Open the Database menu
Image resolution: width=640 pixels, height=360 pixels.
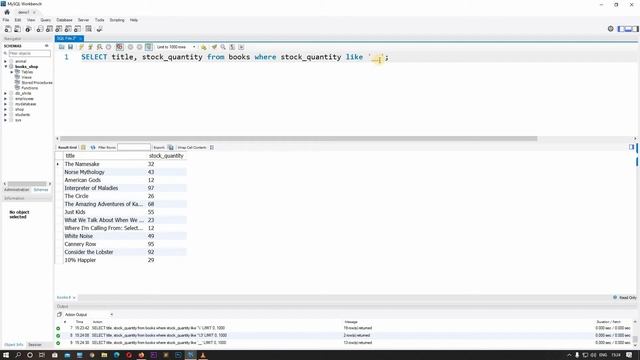pyautogui.click(x=64, y=20)
